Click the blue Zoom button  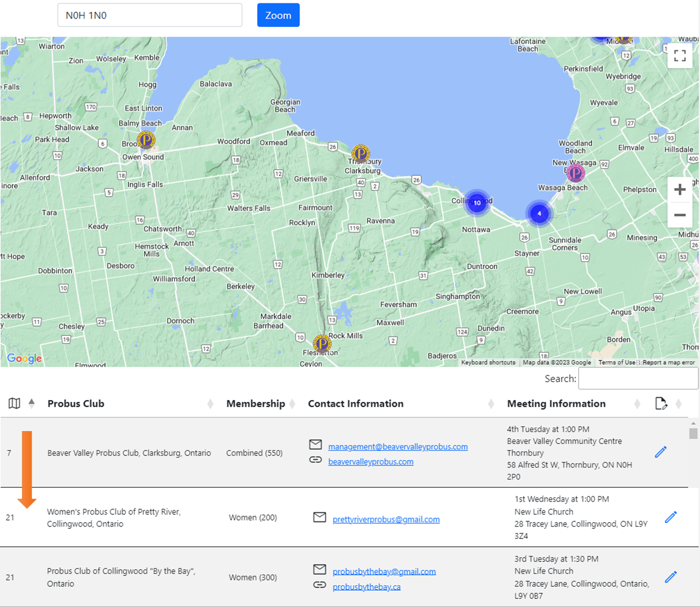278,15
